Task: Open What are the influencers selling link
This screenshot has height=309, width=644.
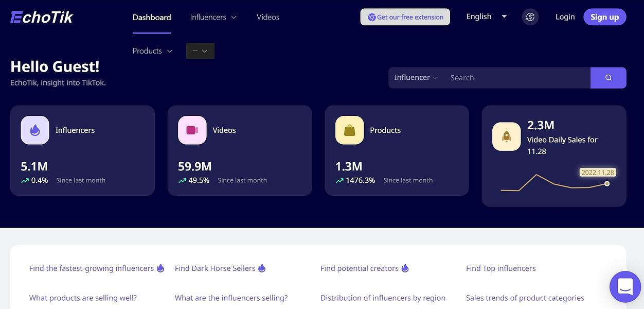Action: (231, 298)
